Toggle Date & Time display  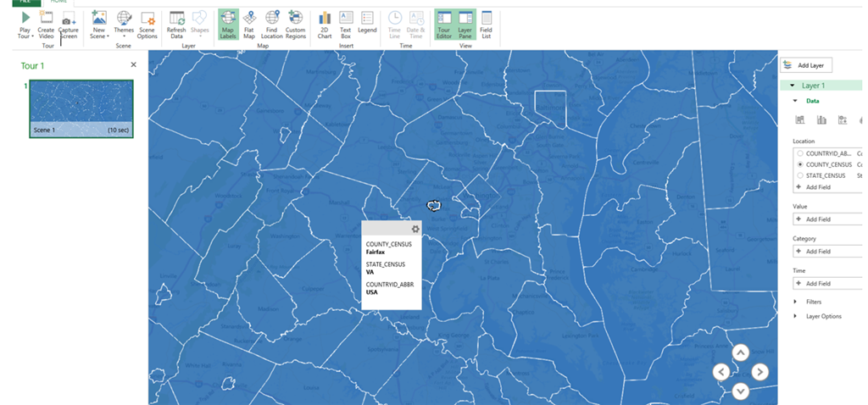[x=415, y=25]
